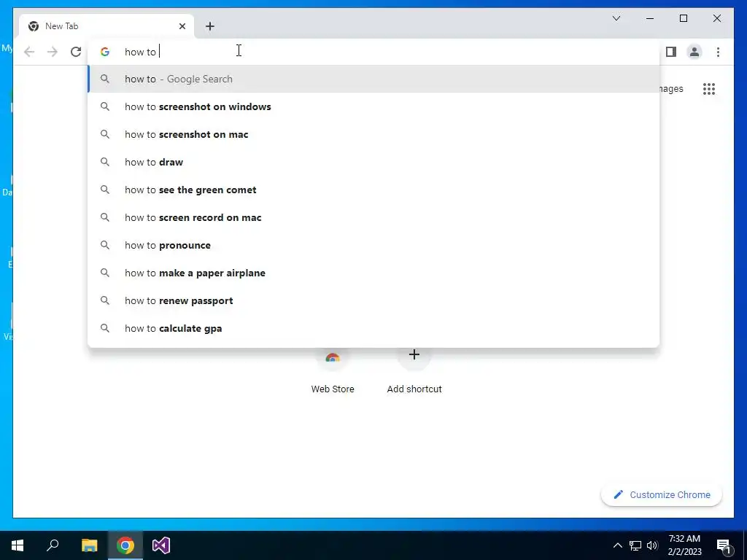Choose 'how to screenshot on windows' suggestion
Screen dimensions: 747x560
[x=373, y=106]
